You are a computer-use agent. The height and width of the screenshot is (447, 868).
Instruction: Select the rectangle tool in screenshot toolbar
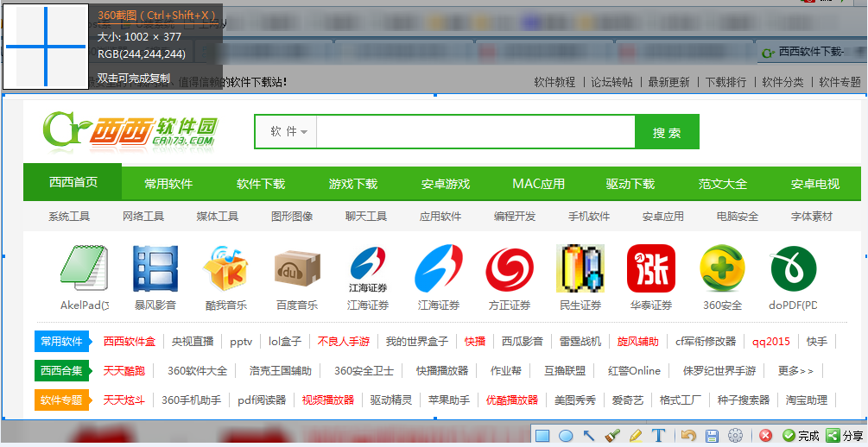542,436
